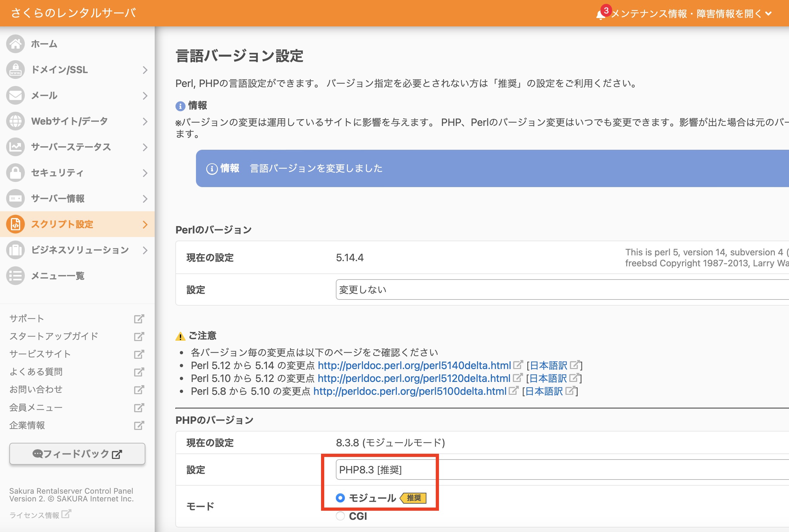Open the サポート sidebar link

point(26,318)
